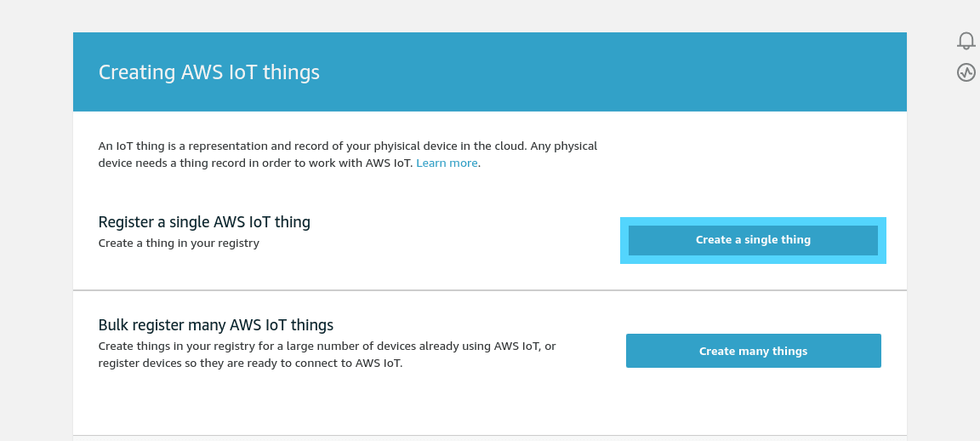Click the activity monitor pulse icon
Image resolution: width=980 pixels, height=441 pixels.
(966, 72)
